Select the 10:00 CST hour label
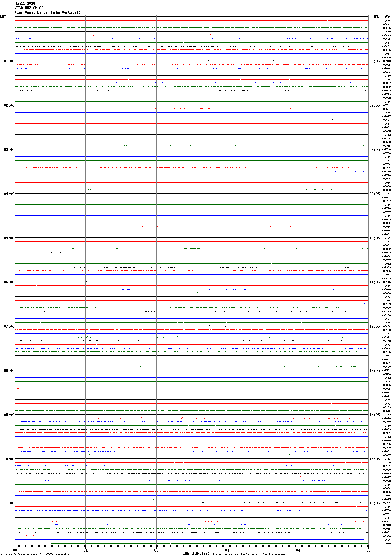392x558 pixels. tap(9, 459)
